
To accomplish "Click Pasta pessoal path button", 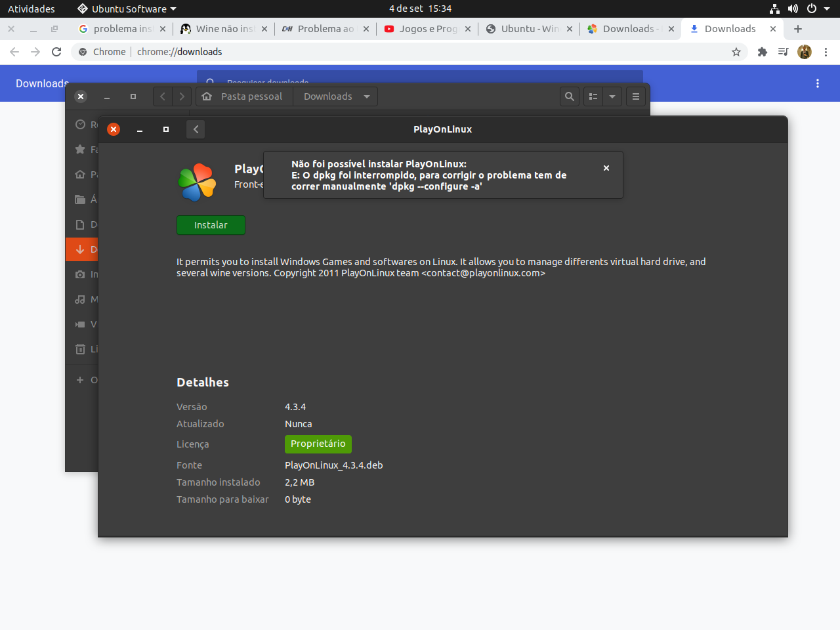I will (x=243, y=96).
